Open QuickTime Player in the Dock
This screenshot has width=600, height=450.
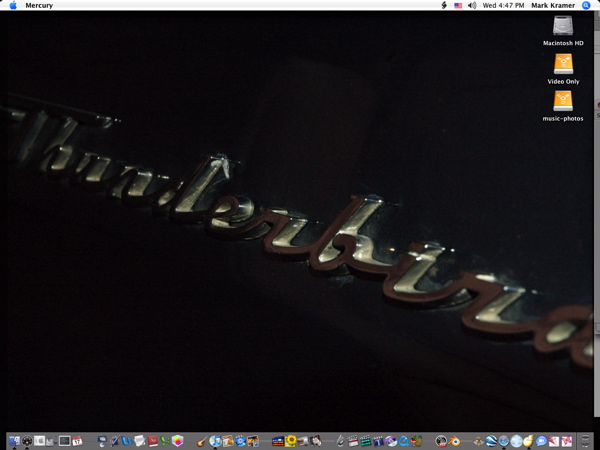pos(404,441)
